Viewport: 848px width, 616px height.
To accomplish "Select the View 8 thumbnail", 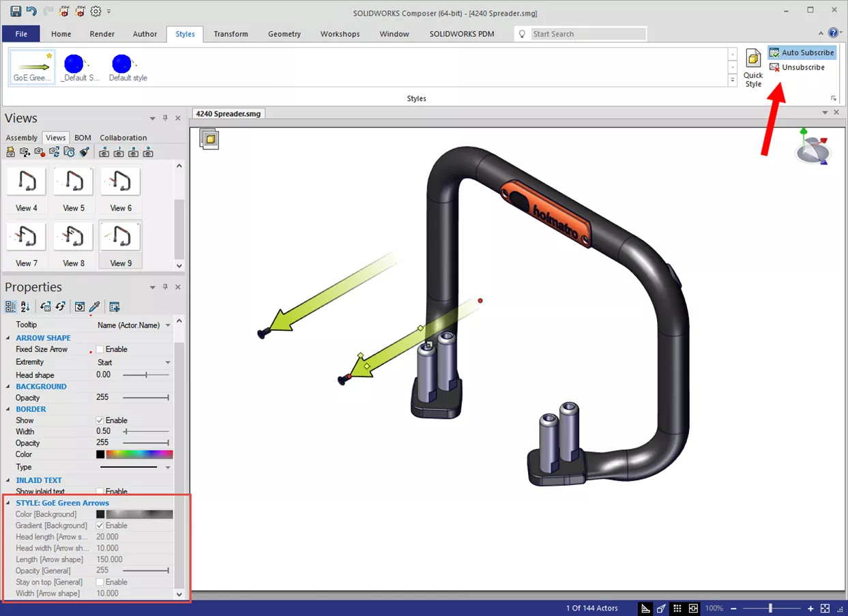I will coord(74,244).
